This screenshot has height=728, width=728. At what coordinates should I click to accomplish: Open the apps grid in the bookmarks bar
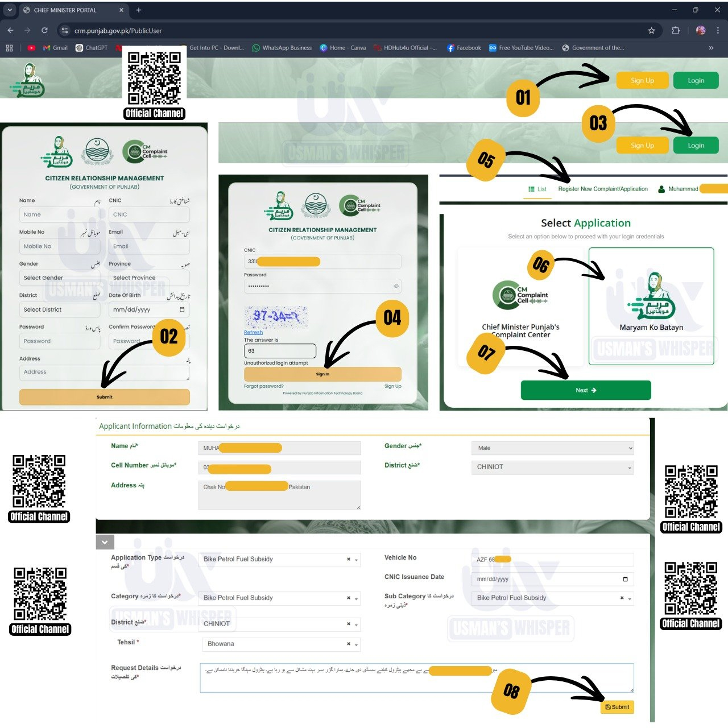tap(9, 48)
